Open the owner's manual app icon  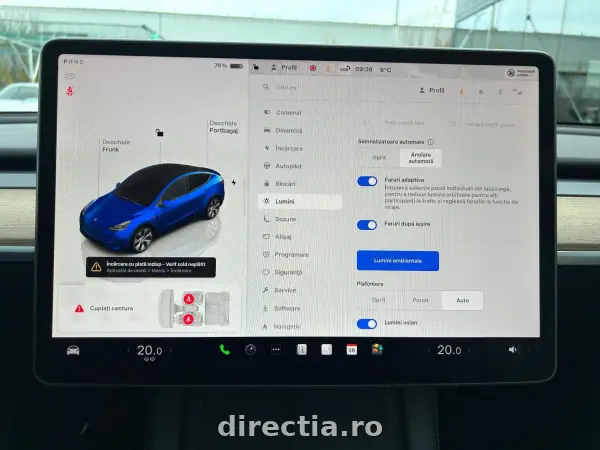click(x=302, y=349)
